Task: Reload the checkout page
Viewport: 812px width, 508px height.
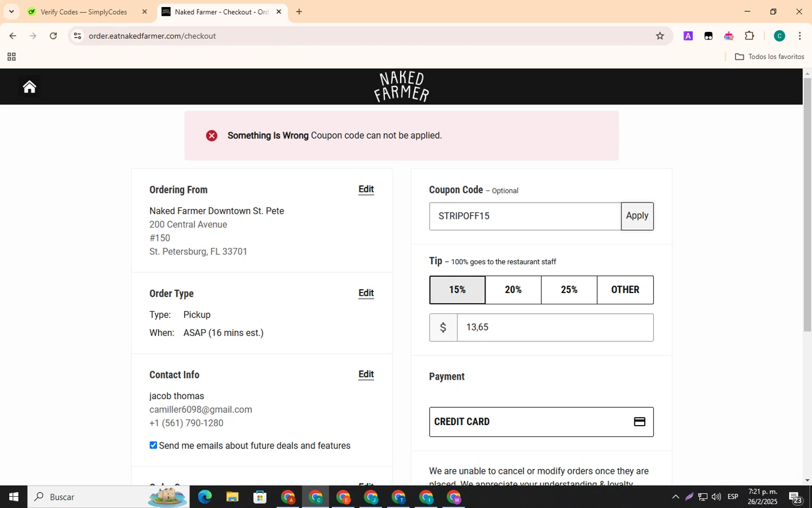Action: tap(53, 36)
